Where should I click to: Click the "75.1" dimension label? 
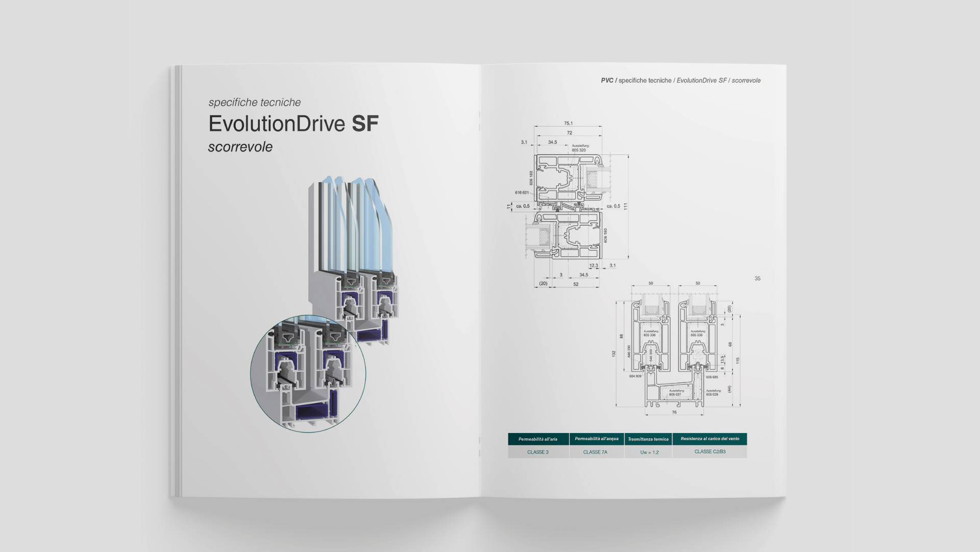tap(568, 123)
